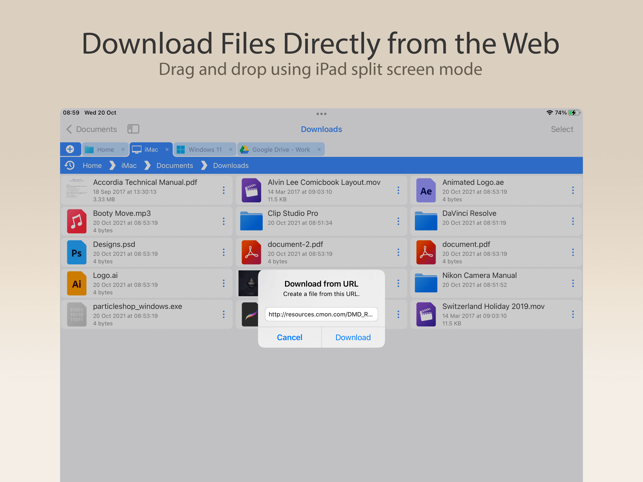Open the Animated Logo.ae After Effects icon

click(426, 190)
